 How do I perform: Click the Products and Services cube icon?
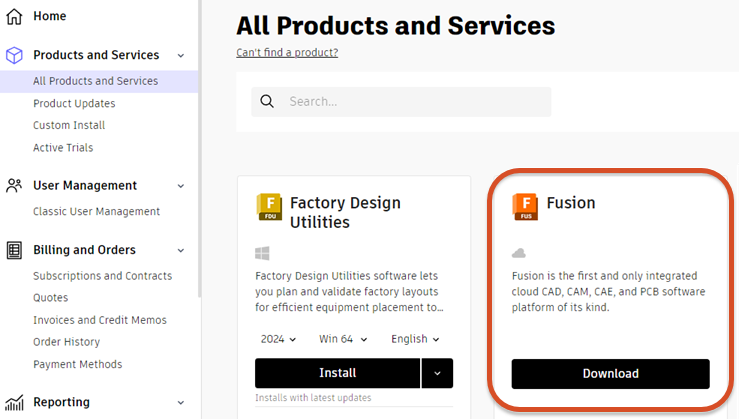click(14, 55)
